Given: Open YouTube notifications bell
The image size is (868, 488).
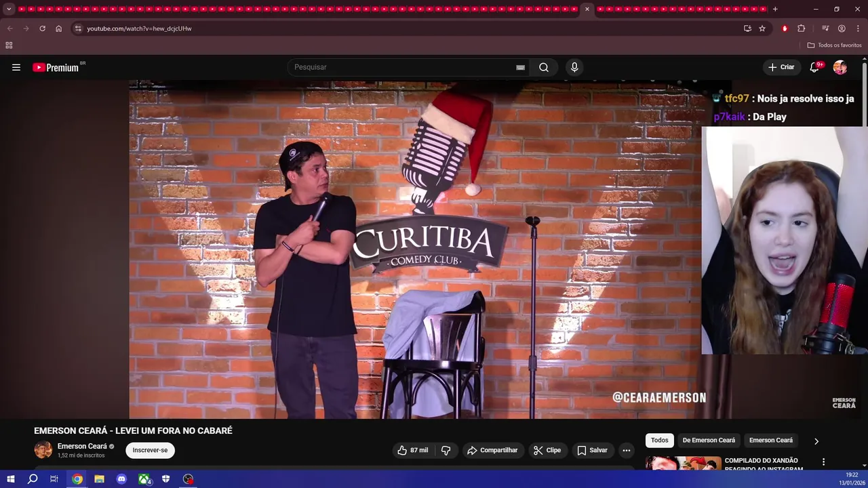Looking at the screenshot, I should pos(816,67).
